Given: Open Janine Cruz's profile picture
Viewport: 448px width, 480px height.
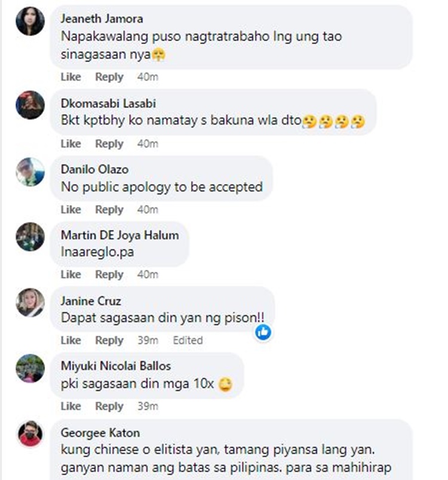Looking at the screenshot, I should tap(30, 302).
